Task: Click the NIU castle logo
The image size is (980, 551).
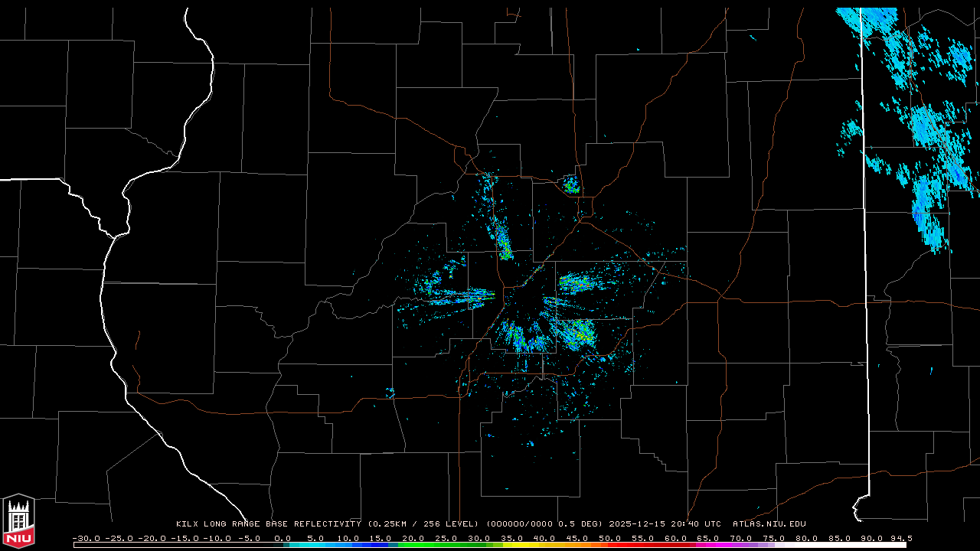Action: pos(18,522)
